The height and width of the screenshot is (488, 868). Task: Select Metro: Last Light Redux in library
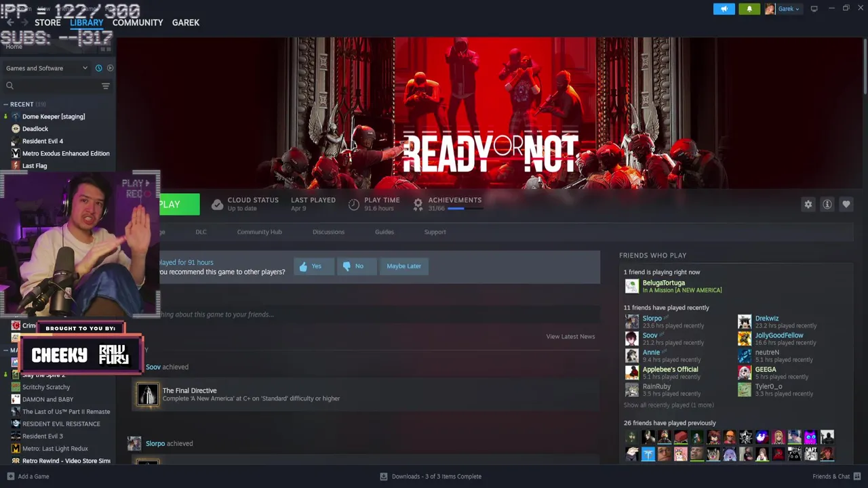(x=55, y=449)
